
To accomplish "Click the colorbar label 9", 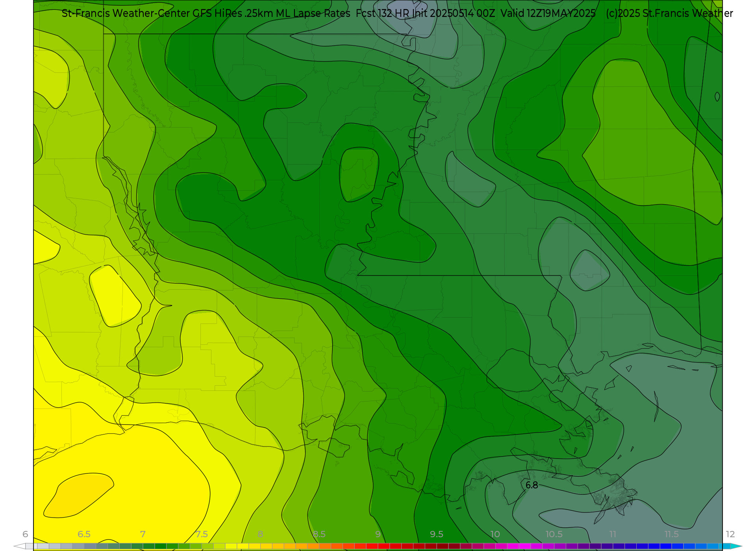I will 378,534.
